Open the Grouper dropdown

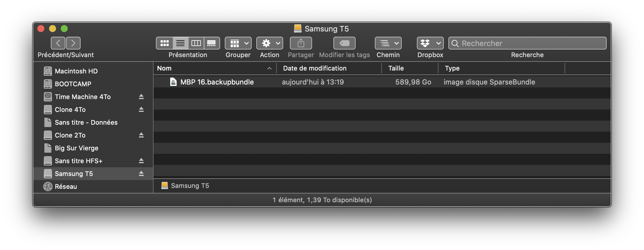tap(238, 43)
